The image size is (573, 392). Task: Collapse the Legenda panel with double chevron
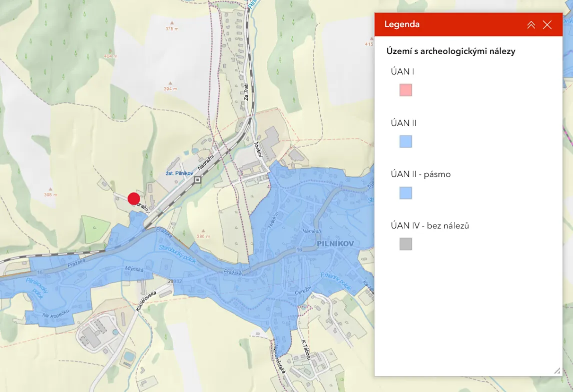click(x=531, y=24)
